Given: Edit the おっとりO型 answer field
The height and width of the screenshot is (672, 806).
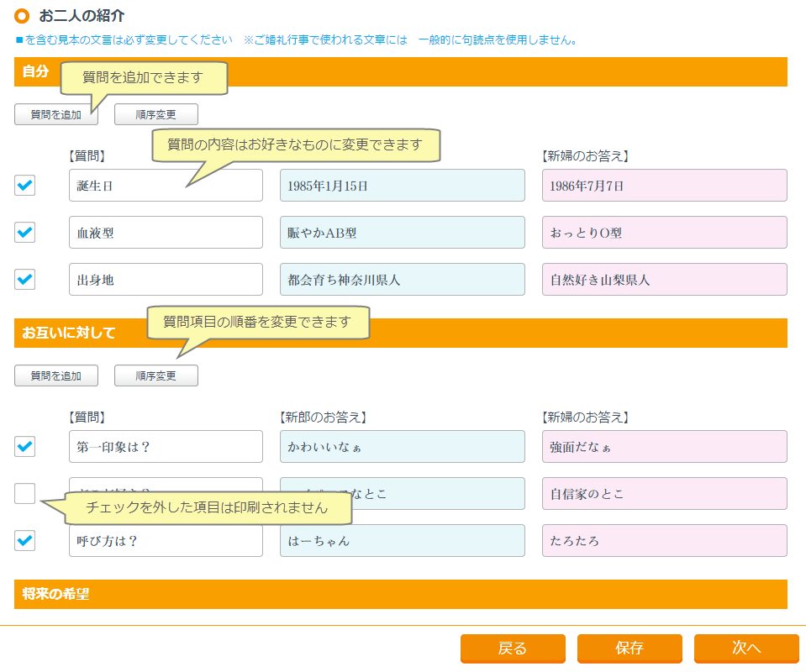Looking at the screenshot, I should pyautogui.click(x=664, y=233).
